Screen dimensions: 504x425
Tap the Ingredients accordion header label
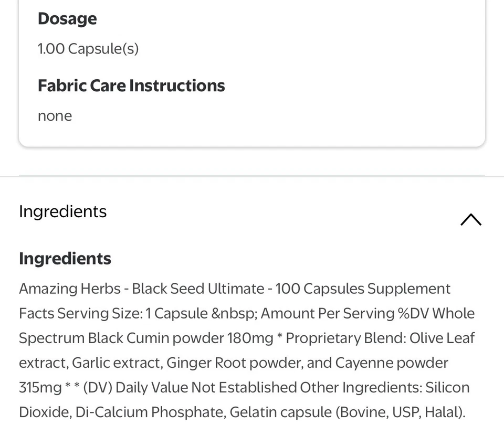(62, 211)
